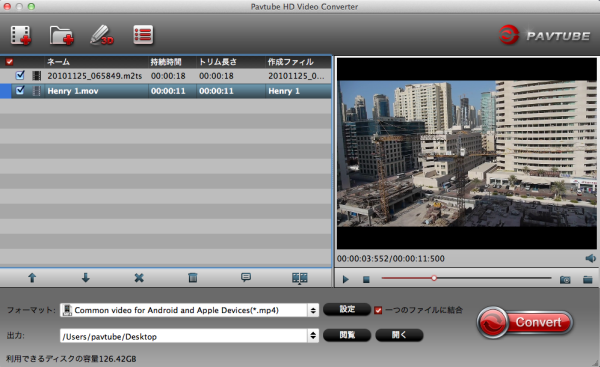
Task: Move selected file down with arrow
Action: (x=86, y=278)
